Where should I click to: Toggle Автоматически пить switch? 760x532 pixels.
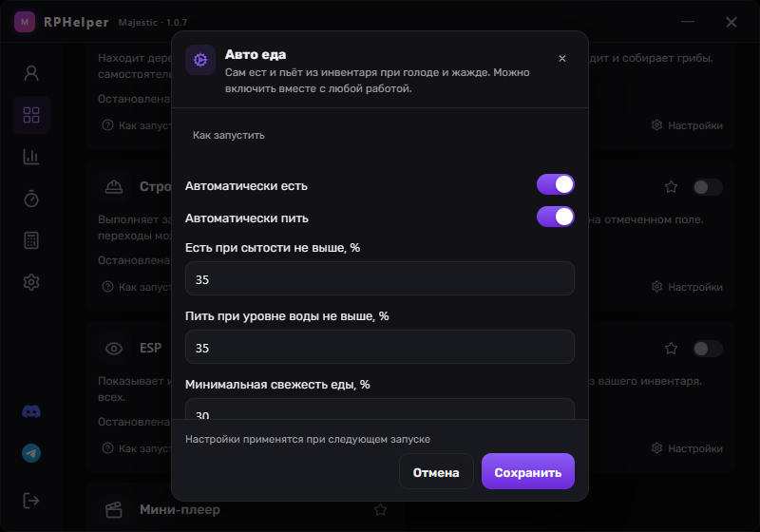point(556,217)
